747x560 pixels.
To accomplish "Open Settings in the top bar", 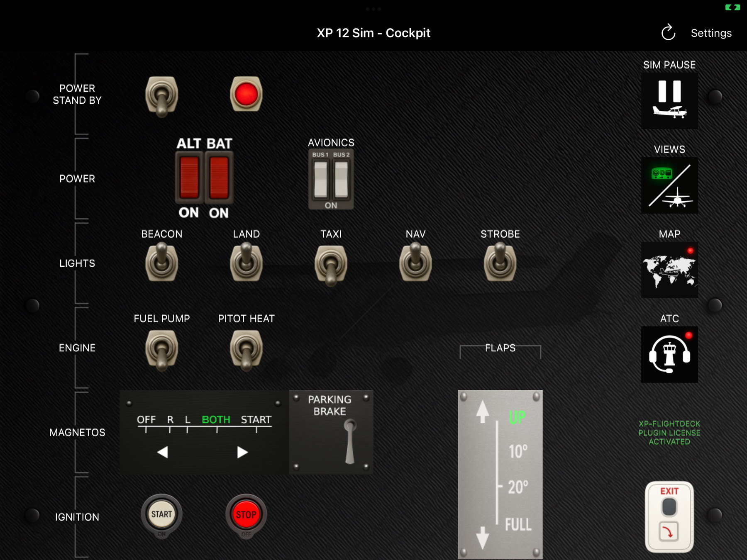I will click(711, 33).
